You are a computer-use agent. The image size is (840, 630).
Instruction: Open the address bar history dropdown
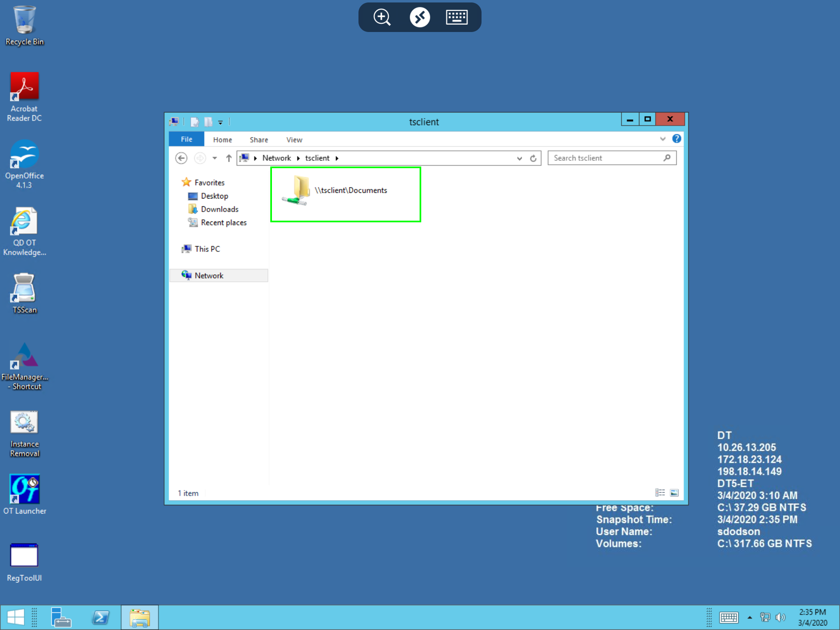pos(519,158)
